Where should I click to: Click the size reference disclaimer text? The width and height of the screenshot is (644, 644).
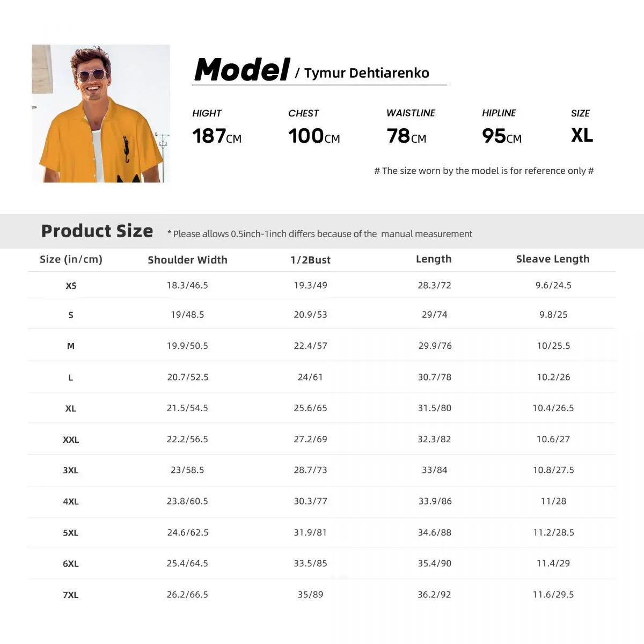[484, 171]
